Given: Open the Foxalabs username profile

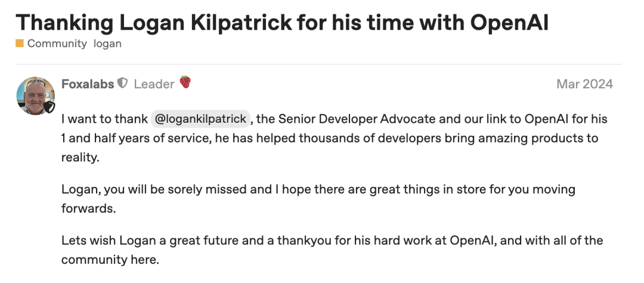Looking at the screenshot, I should 88,84.
